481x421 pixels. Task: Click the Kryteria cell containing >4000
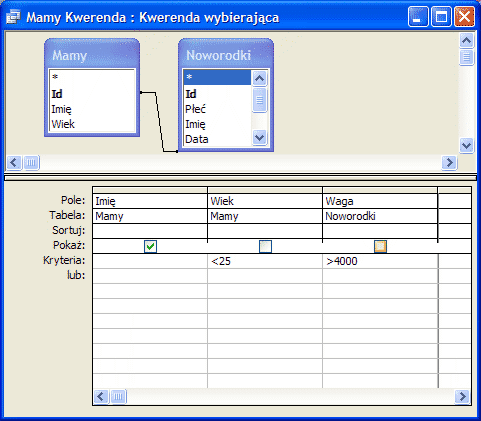click(380, 261)
